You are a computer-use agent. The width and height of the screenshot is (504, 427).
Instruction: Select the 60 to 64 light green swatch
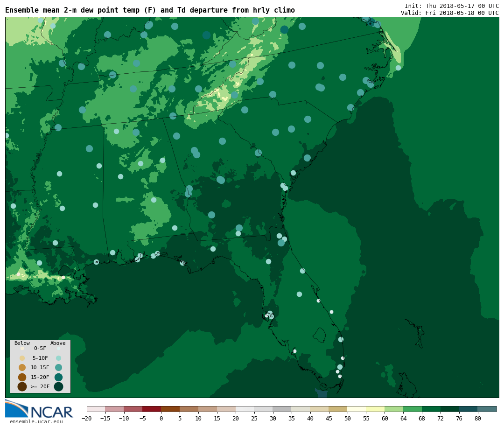click(394, 409)
